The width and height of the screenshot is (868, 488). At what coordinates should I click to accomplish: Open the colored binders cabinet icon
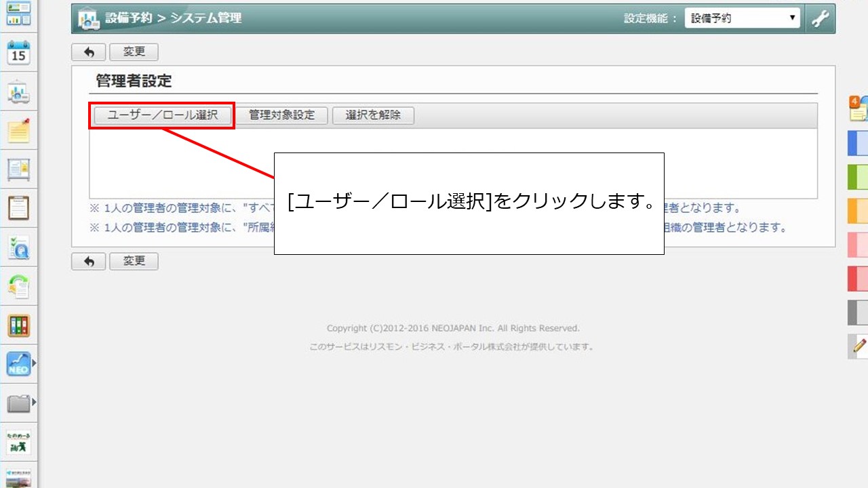18,326
